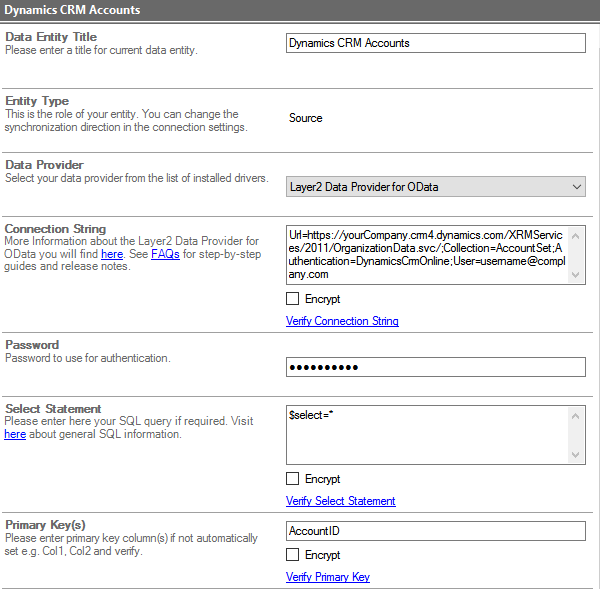Click Select Statement scrollbar down arrow

tap(576, 454)
